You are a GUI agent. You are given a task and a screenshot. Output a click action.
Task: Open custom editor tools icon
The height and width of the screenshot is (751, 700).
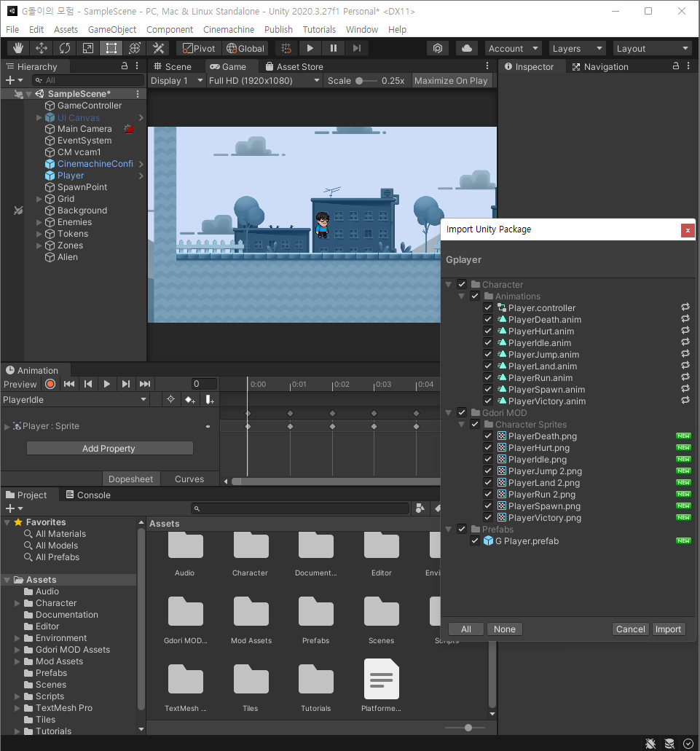pos(158,48)
